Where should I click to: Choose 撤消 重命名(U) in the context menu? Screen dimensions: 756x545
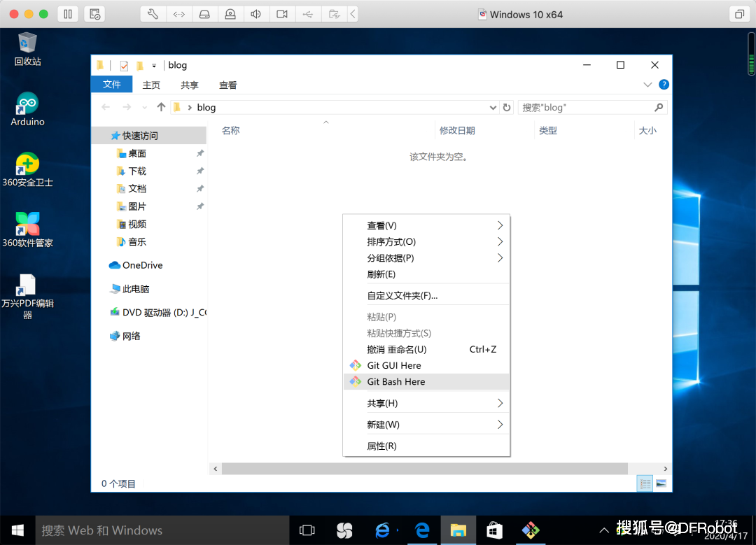coord(426,349)
